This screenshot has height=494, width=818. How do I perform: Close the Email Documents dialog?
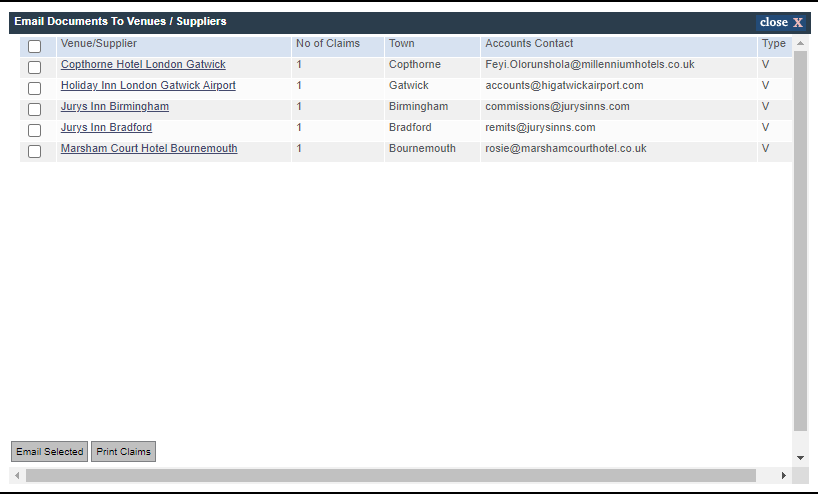click(x=781, y=22)
